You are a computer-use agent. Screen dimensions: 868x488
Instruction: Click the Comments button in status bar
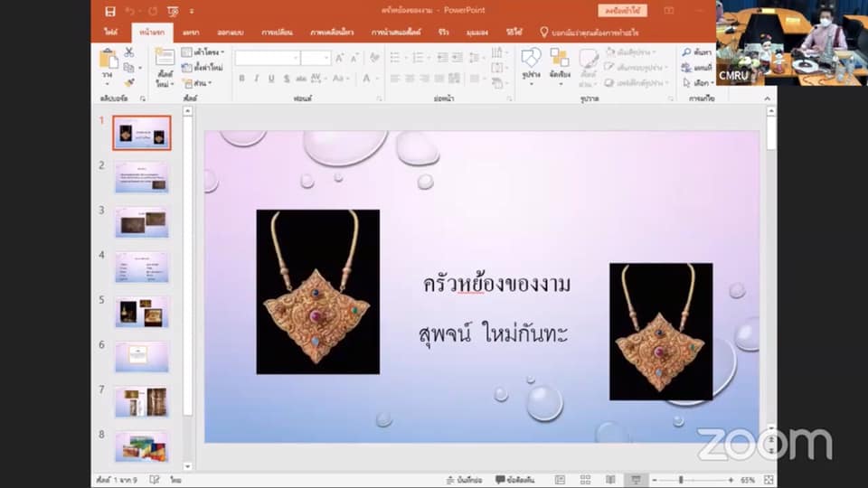517,480
